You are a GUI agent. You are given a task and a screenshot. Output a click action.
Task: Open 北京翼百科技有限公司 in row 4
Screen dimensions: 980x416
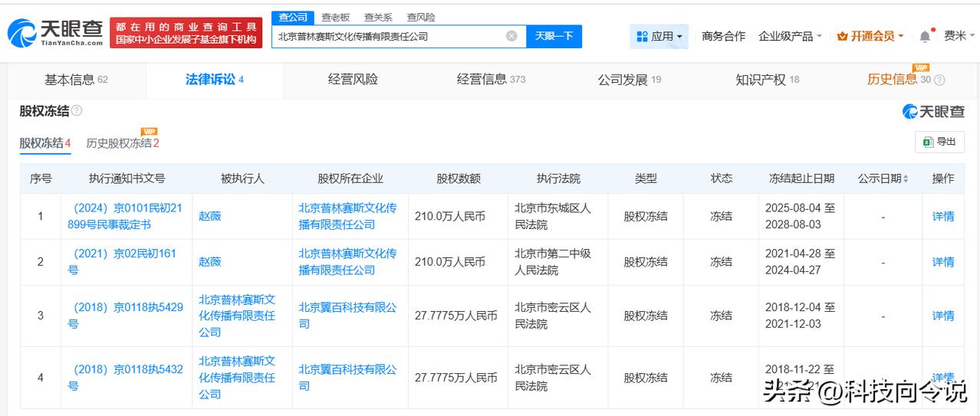[347, 378]
